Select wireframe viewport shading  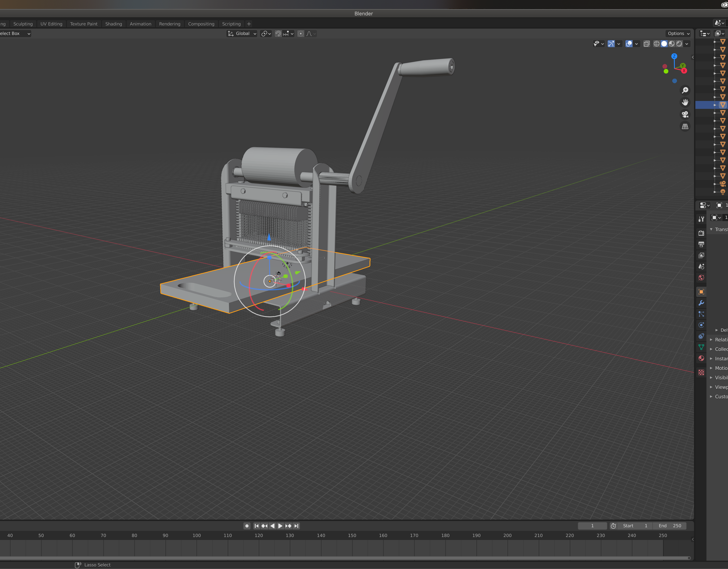656,44
